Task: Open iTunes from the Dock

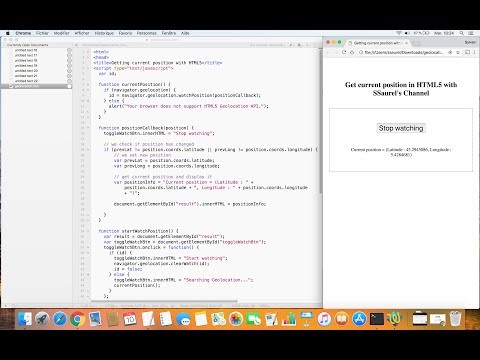Action: 324,319
